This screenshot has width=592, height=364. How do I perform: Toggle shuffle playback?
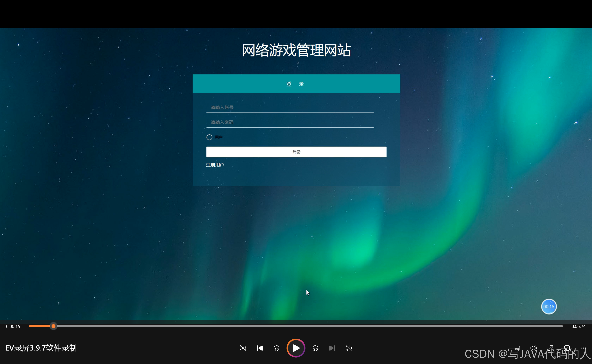243,348
